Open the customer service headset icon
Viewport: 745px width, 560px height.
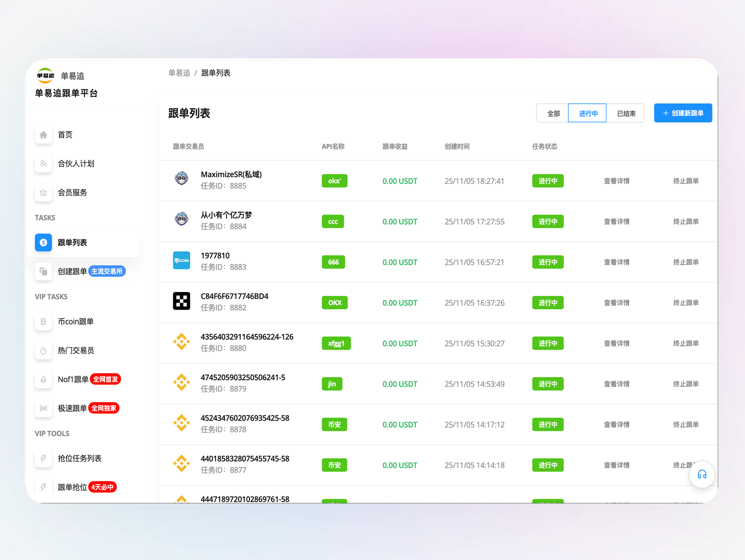(x=702, y=474)
